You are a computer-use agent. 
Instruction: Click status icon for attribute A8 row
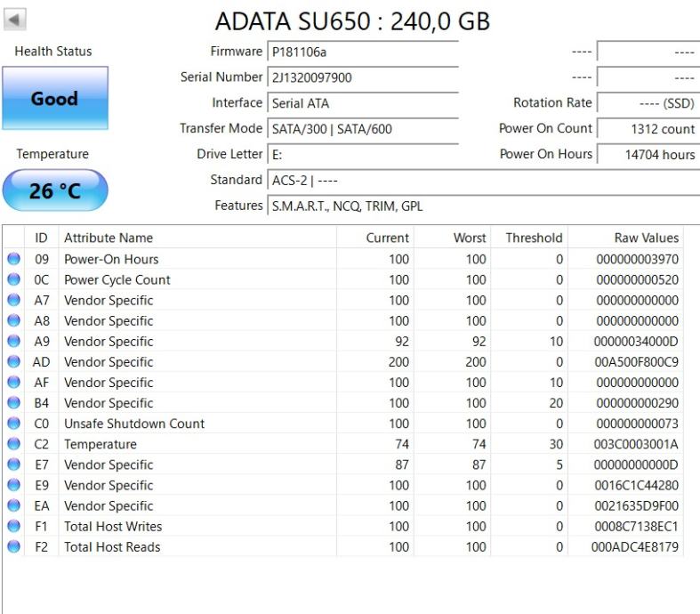tap(14, 320)
